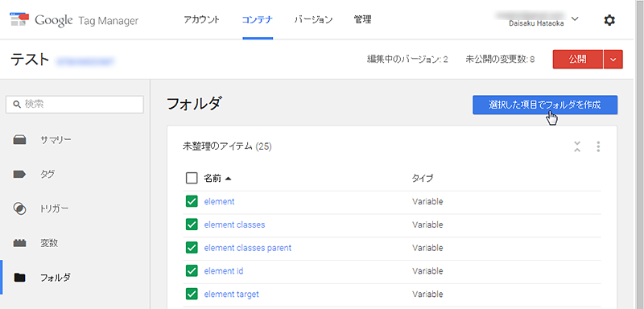
Task: Click the Google Tag Manager logo
Action: [74, 20]
